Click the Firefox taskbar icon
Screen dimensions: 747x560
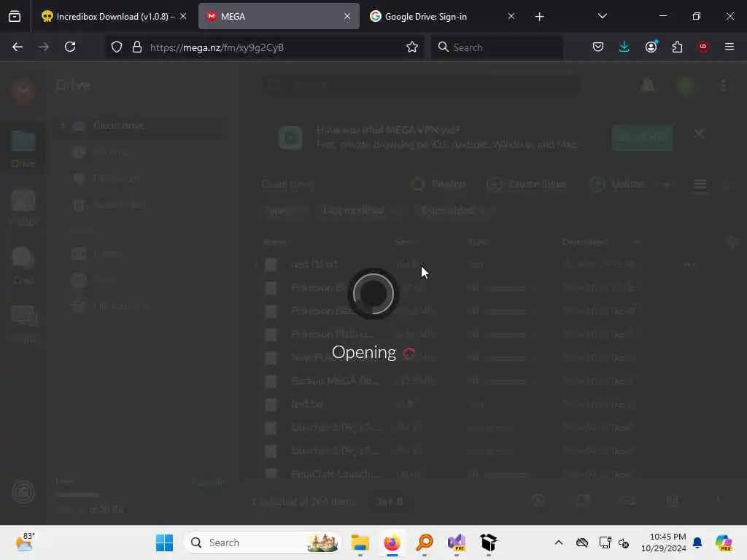[x=392, y=542]
